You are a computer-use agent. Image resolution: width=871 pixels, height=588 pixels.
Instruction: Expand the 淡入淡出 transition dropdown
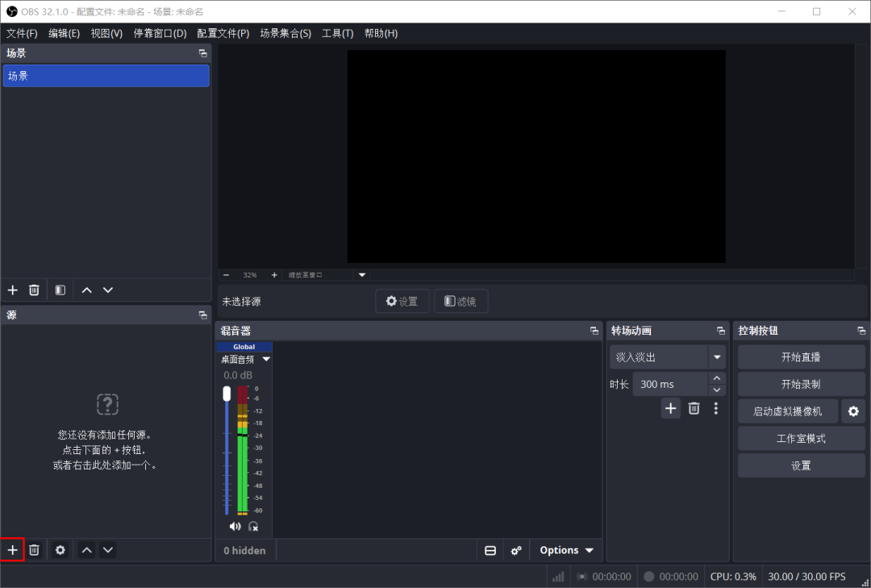[x=717, y=357]
